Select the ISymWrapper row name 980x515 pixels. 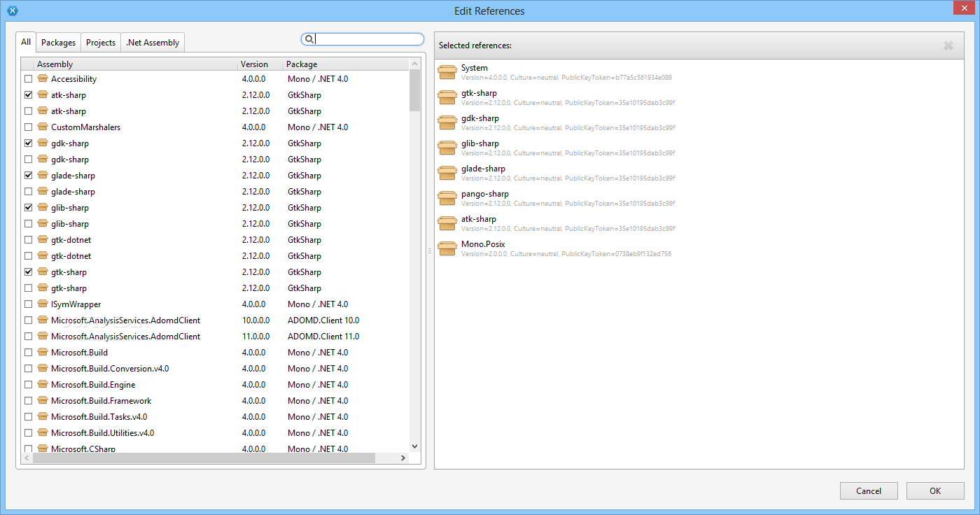76,304
